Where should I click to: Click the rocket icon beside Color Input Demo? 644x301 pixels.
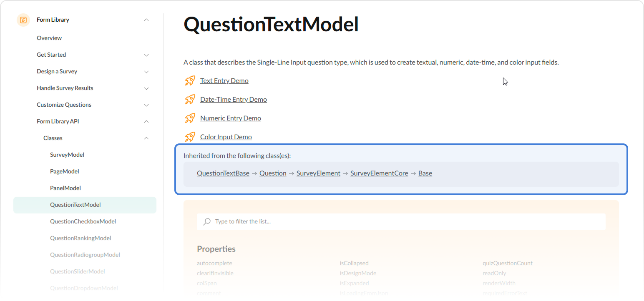pos(190,137)
